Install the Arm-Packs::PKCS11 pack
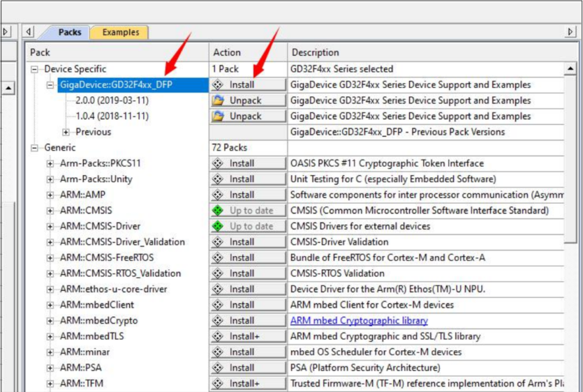Viewport: 583px width, 392px height. (249, 163)
